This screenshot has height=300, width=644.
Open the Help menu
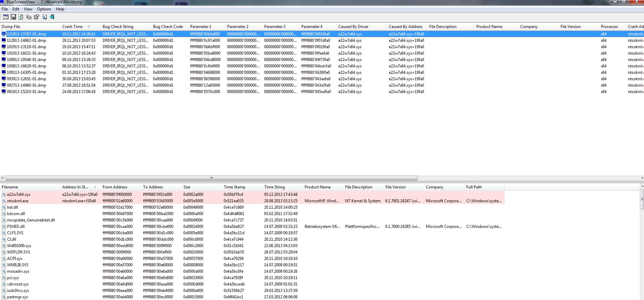(60, 9)
